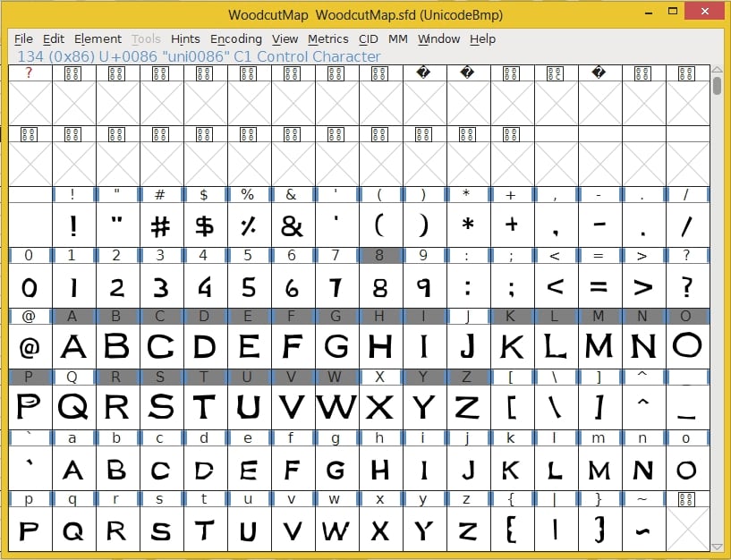This screenshot has width=731, height=560.
Task: Select the digit 9 glyph
Action: tap(425, 286)
